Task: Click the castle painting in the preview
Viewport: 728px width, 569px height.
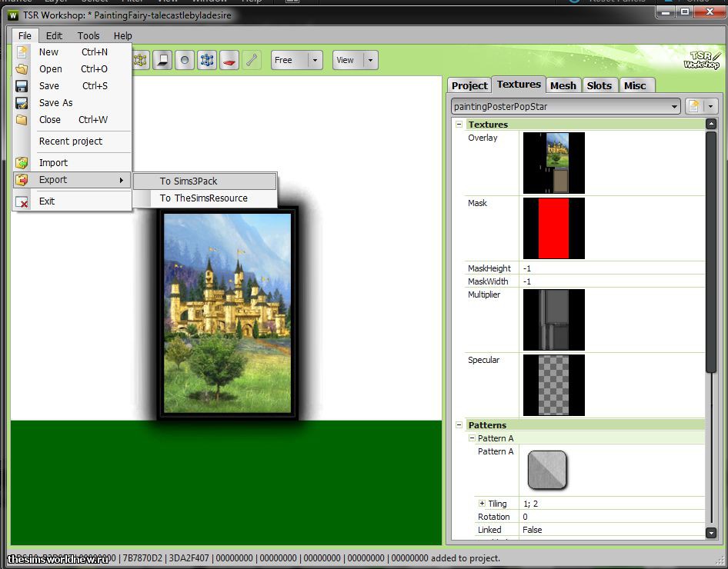Action: tap(228, 313)
